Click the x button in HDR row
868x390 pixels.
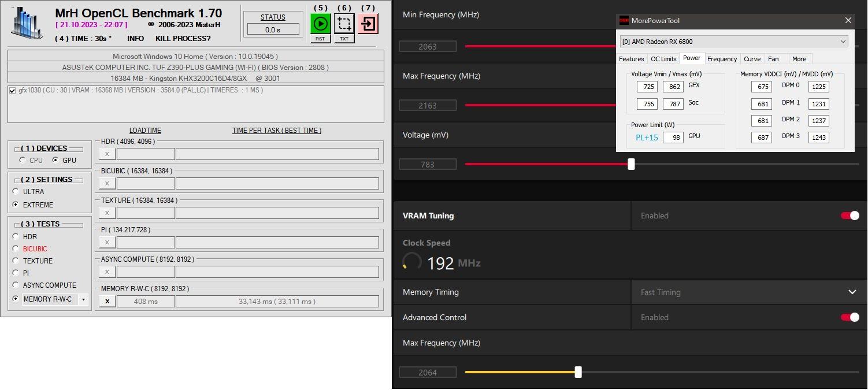click(107, 154)
